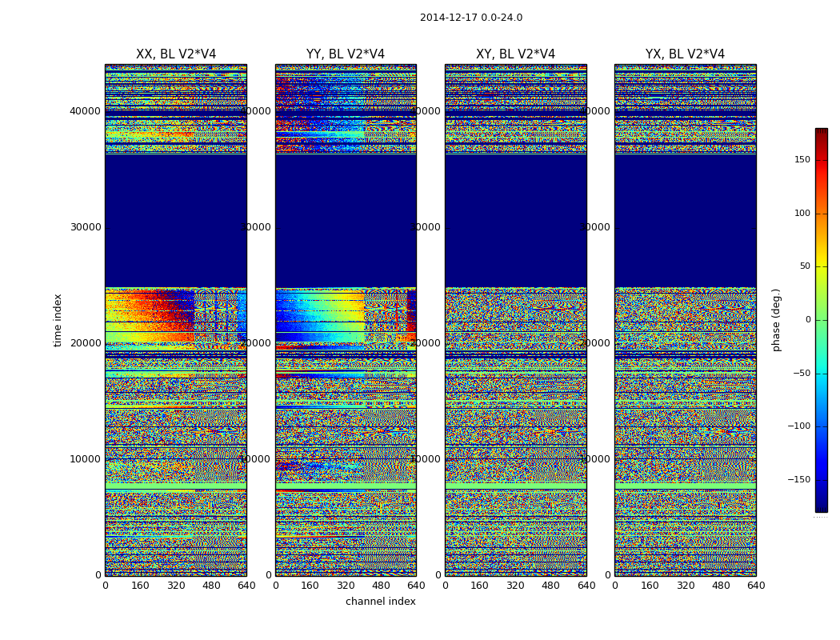Click XX panel y-axis tick "20000"
Viewport: 840px width, 640px height.
[85, 342]
